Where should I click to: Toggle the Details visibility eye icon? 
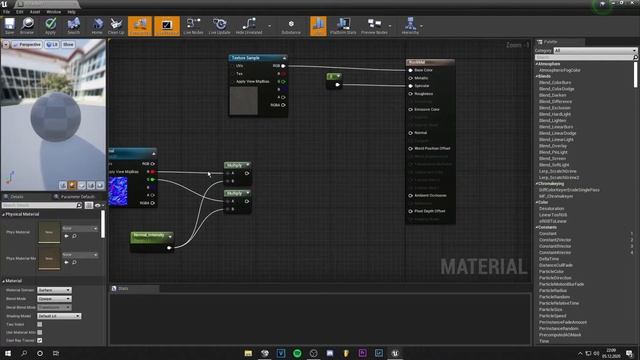click(97, 205)
